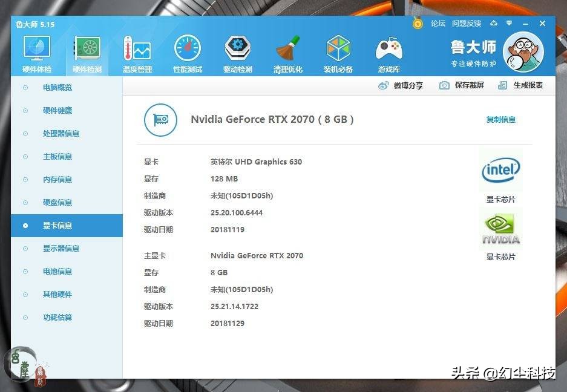This screenshot has width=567, height=392.
Task: Launch the 性能测试 performance benchmark tool
Action: tap(187, 51)
